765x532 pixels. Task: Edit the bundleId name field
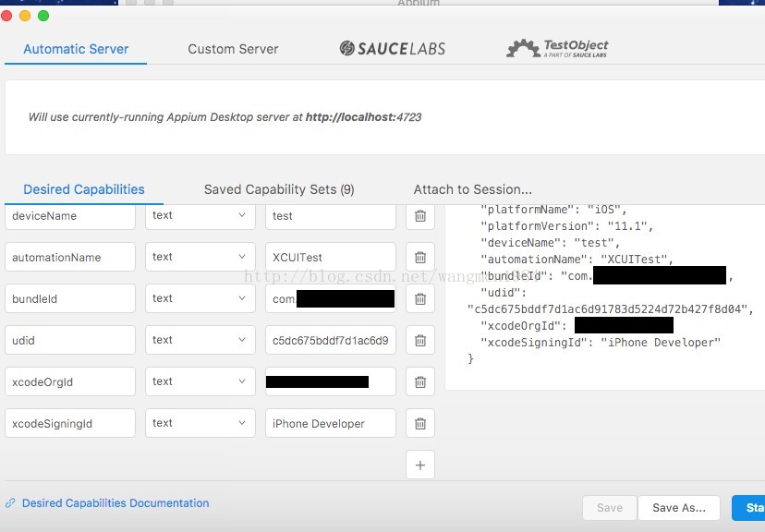pyautogui.click(x=70, y=298)
